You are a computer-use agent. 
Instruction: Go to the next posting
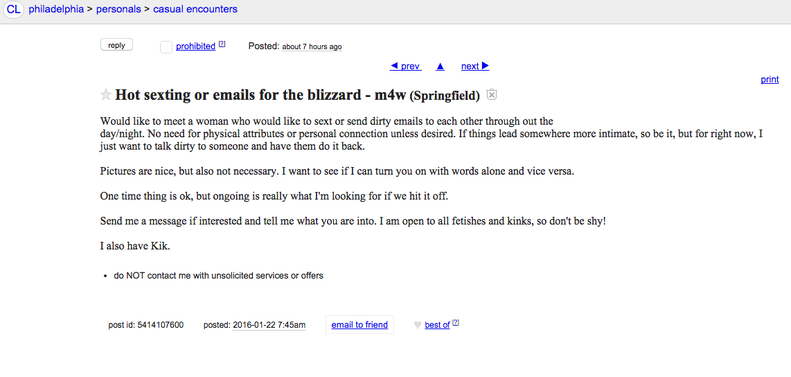coord(475,66)
